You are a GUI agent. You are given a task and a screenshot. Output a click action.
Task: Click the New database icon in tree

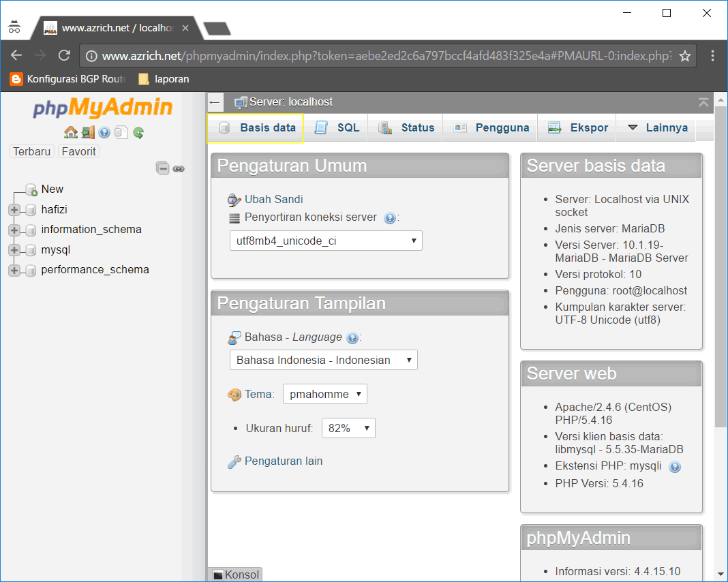[31, 189]
